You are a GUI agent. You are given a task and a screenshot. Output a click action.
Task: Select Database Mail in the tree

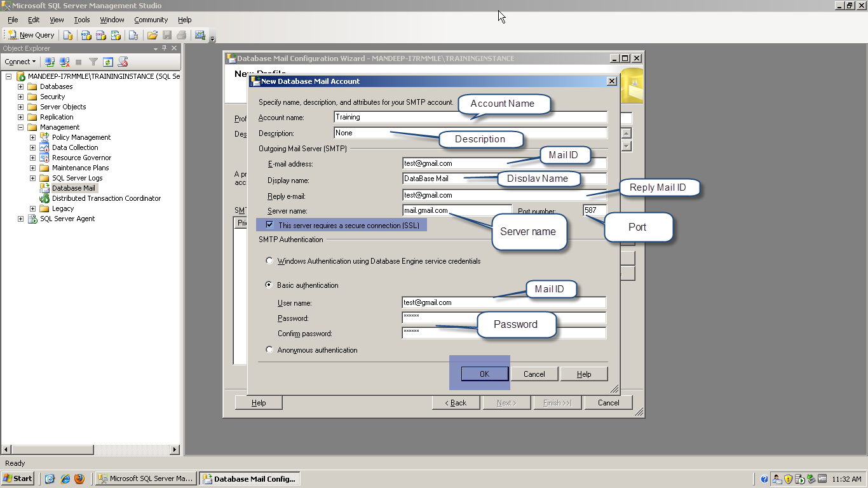pos(74,188)
